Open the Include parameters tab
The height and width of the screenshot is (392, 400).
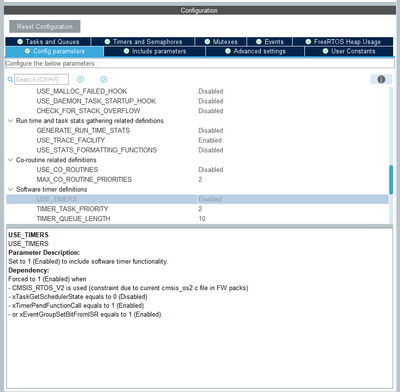click(155, 51)
